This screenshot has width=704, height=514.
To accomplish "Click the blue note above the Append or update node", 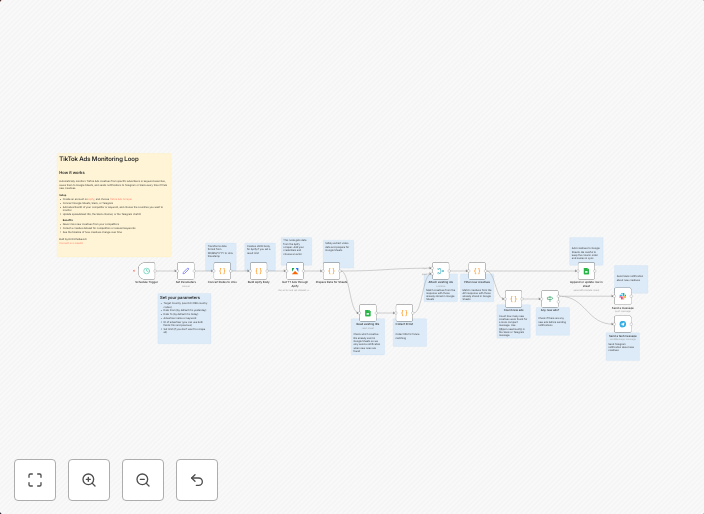I will [586, 250].
